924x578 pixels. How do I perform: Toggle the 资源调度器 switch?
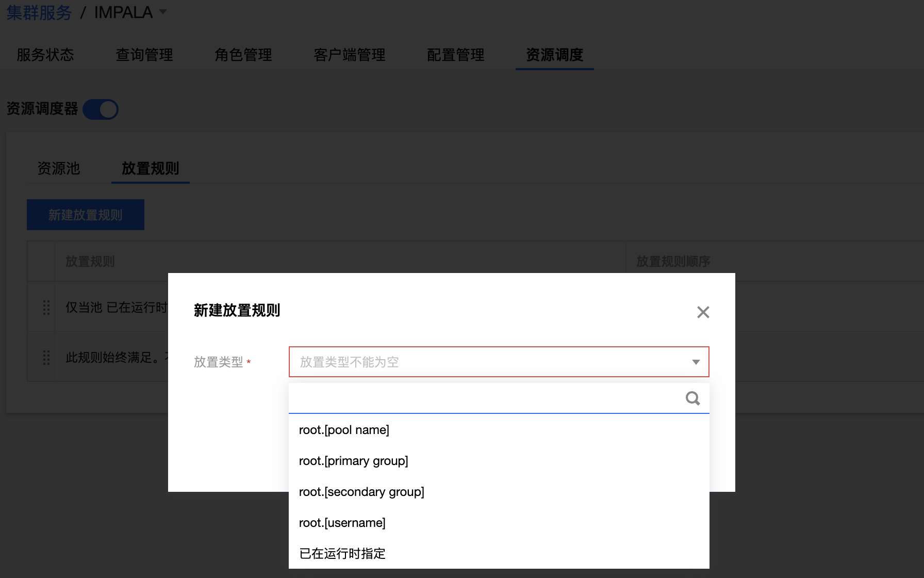coord(101,109)
